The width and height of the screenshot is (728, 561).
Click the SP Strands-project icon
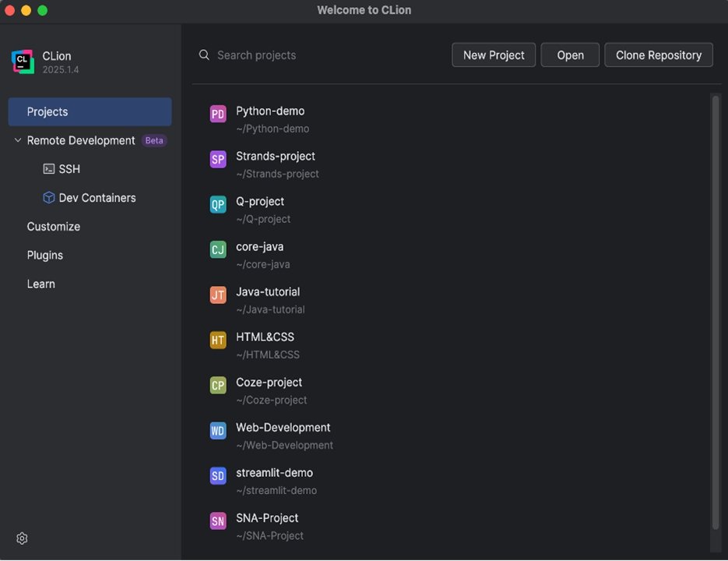click(x=218, y=160)
